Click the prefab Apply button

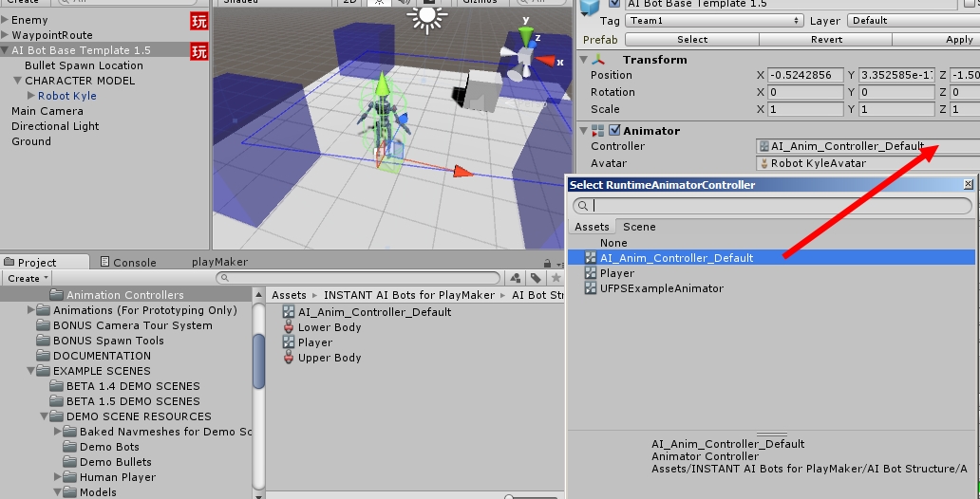pyautogui.click(x=936, y=39)
